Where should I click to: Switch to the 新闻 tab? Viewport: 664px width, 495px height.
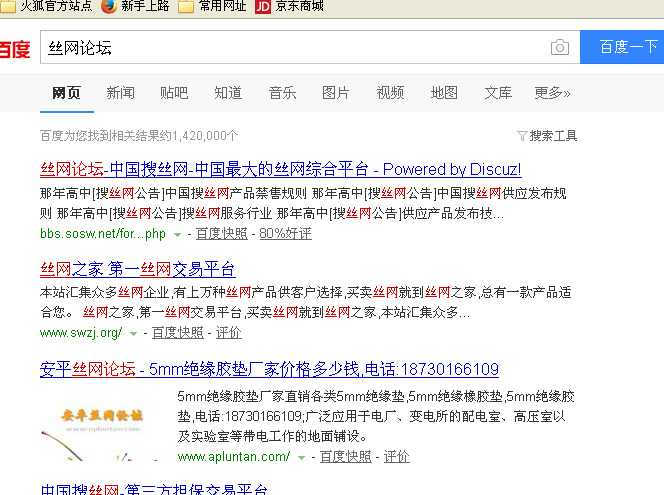click(x=120, y=93)
